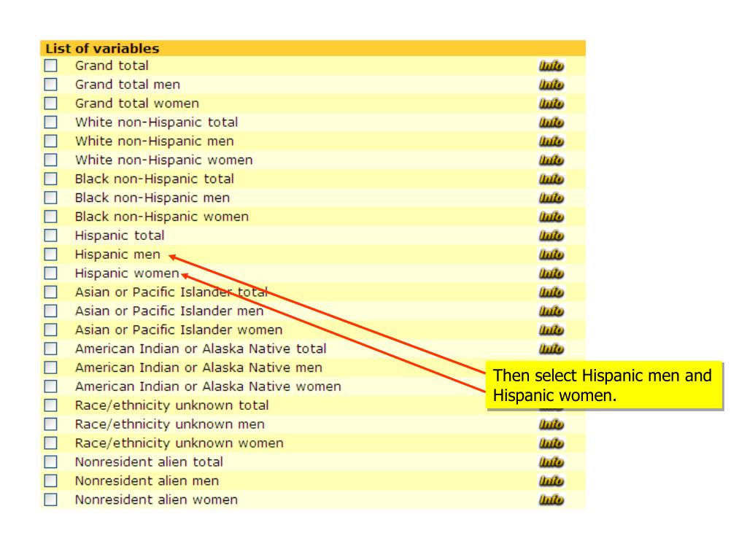The height and width of the screenshot is (560, 747).
Task: Click the 'Black non-Hispanic women' label text
Action: (161, 216)
